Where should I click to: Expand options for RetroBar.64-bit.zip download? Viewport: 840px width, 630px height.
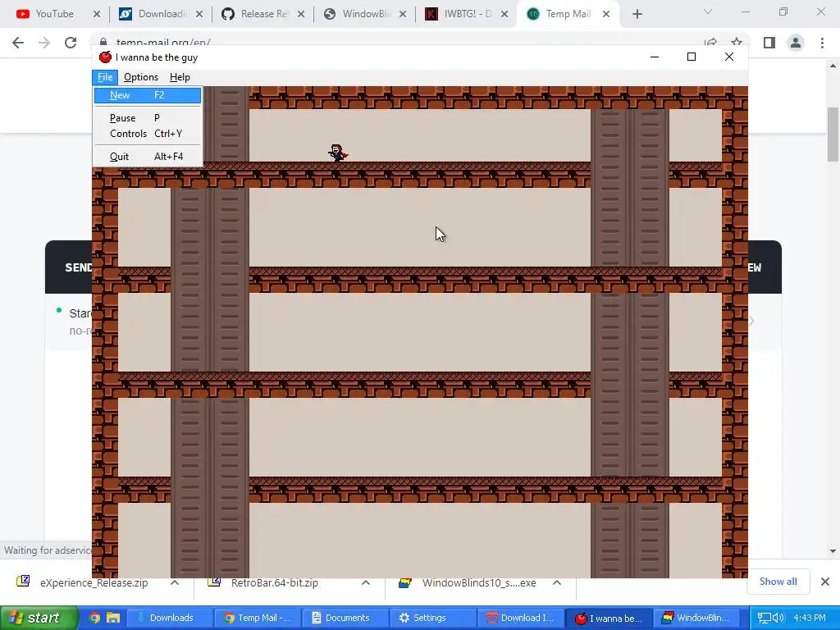tap(365, 582)
